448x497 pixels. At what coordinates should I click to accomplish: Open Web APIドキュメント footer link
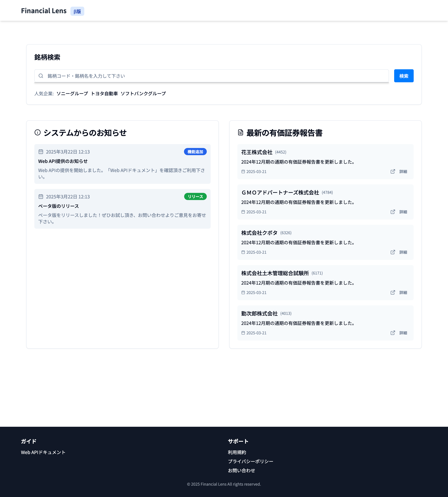pos(43,452)
